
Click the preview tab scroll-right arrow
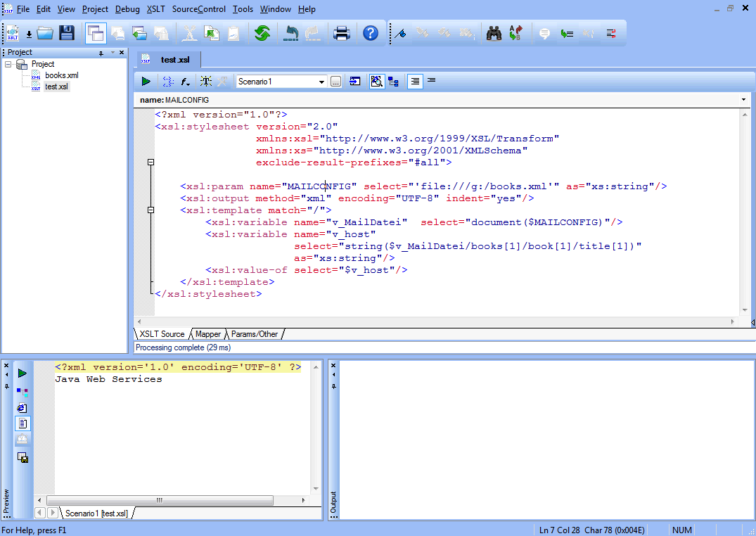tap(53, 513)
